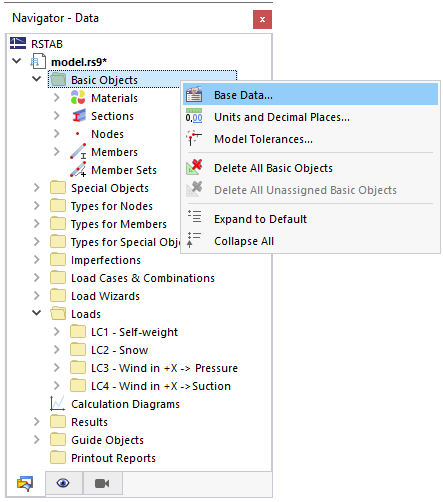Screen dimensions: 443x502
Task: Open Base Data from context menu
Action: pos(310,95)
